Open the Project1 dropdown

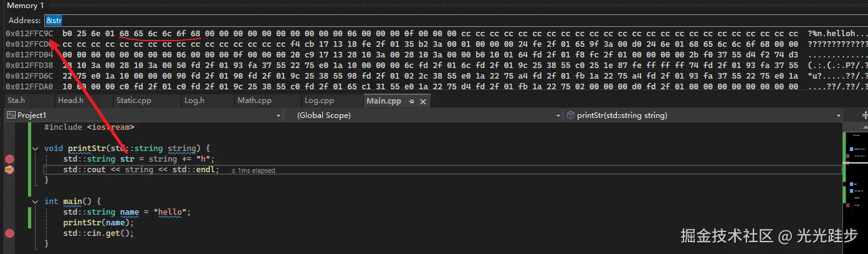(278, 115)
